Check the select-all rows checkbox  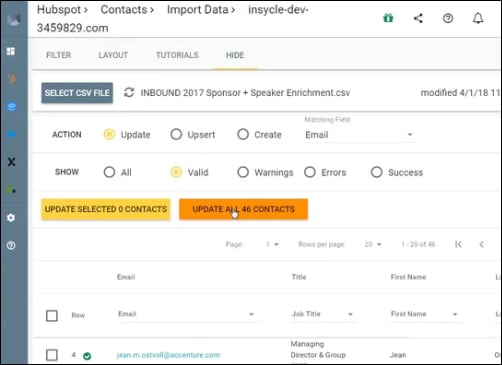coord(52,315)
